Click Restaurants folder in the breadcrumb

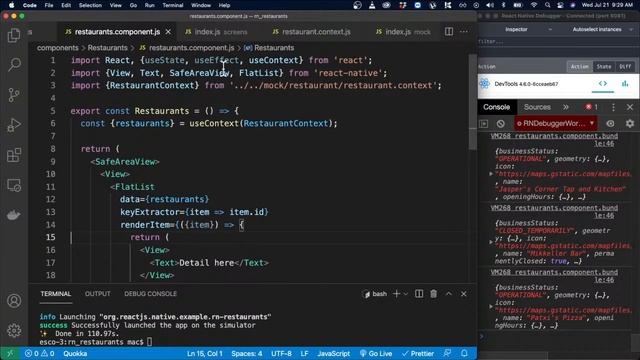point(107,48)
